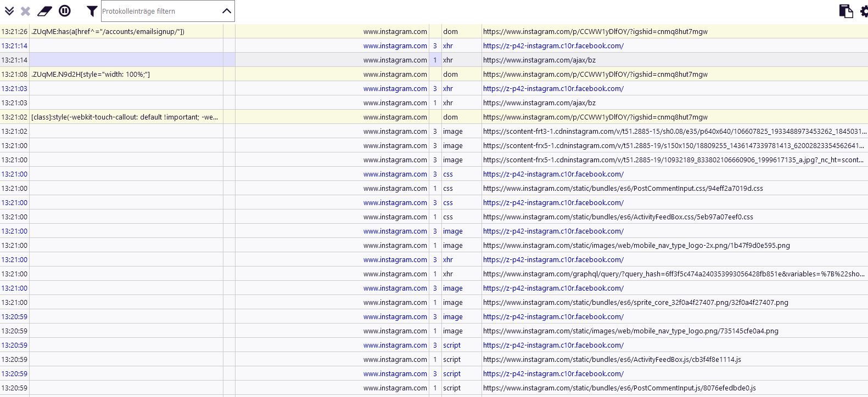The height and width of the screenshot is (397, 868).
Task: Select the graphql/query URL row
Action: coord(675,274)
